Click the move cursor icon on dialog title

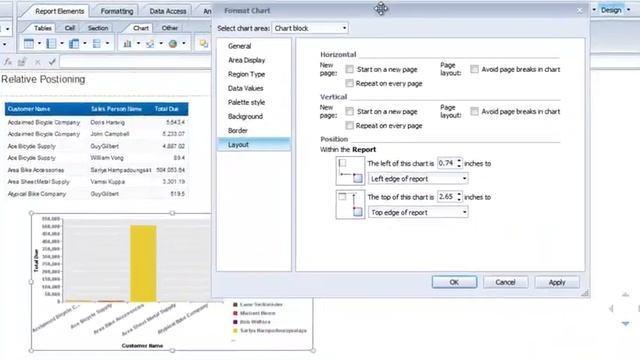point(381,9)
